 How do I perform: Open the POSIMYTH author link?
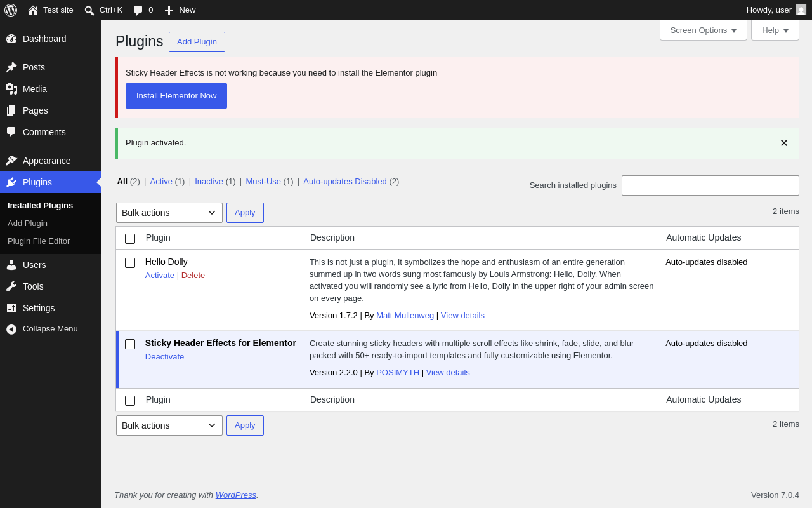[398, 373]
